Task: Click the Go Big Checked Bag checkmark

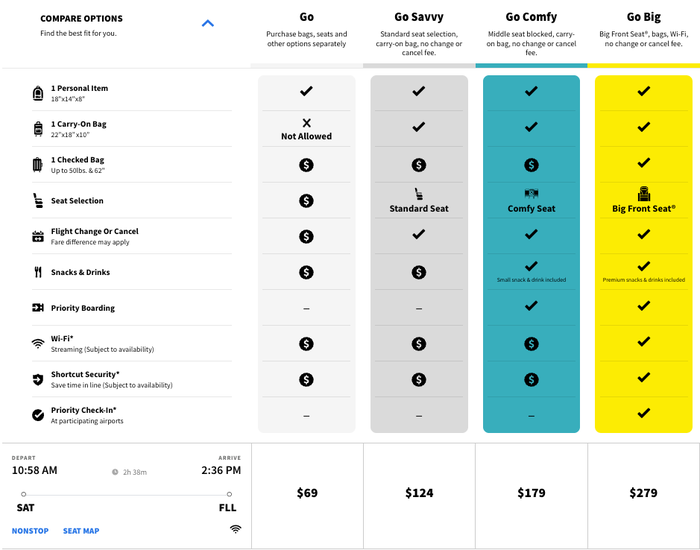Action: coord(644,163)
